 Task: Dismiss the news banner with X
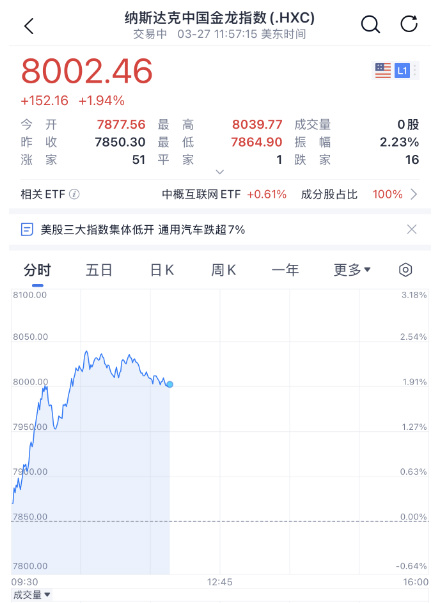tap(411, 230)
